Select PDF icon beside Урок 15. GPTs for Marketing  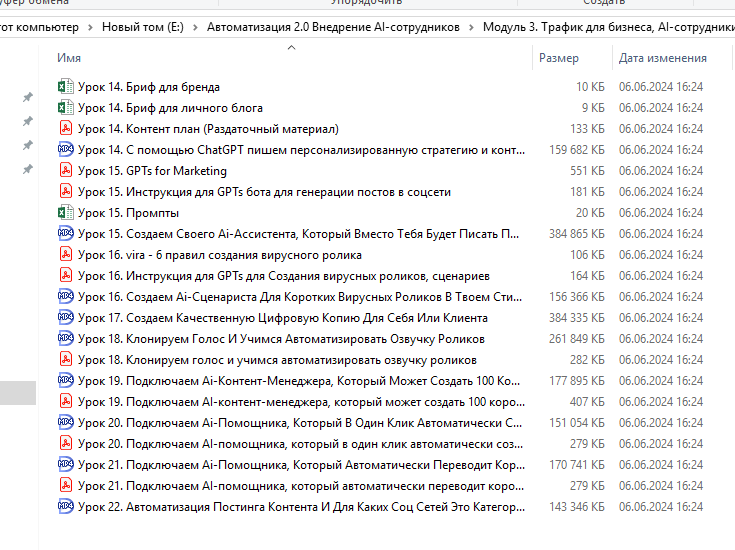click(x=66, y=171)
